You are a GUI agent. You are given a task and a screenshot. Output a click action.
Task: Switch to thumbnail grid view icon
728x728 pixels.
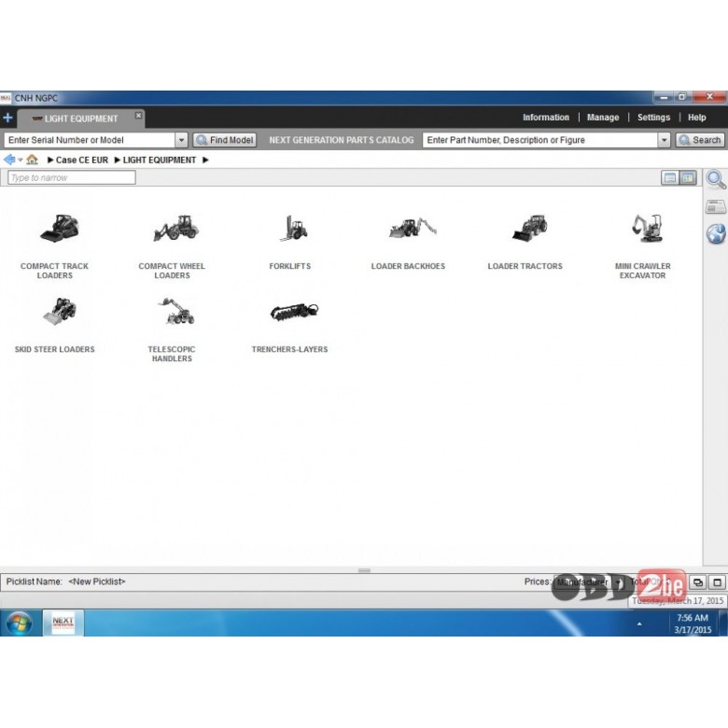coord(688,178)
